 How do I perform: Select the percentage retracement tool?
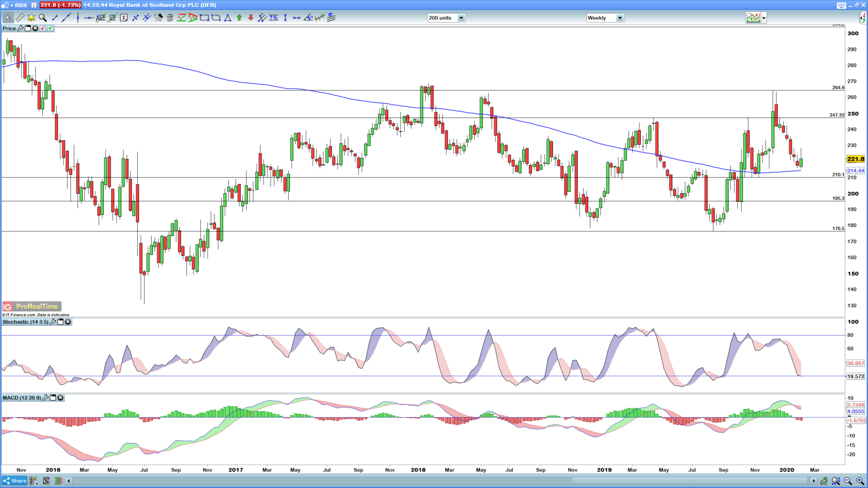click(x=273, y=18)
